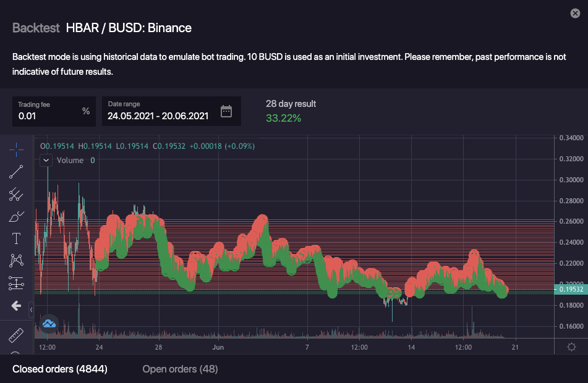Image resolution: width=588 pixels, height=383 pixels.
Task: Select the trend line drawing tool
Action: click(16, 172)
